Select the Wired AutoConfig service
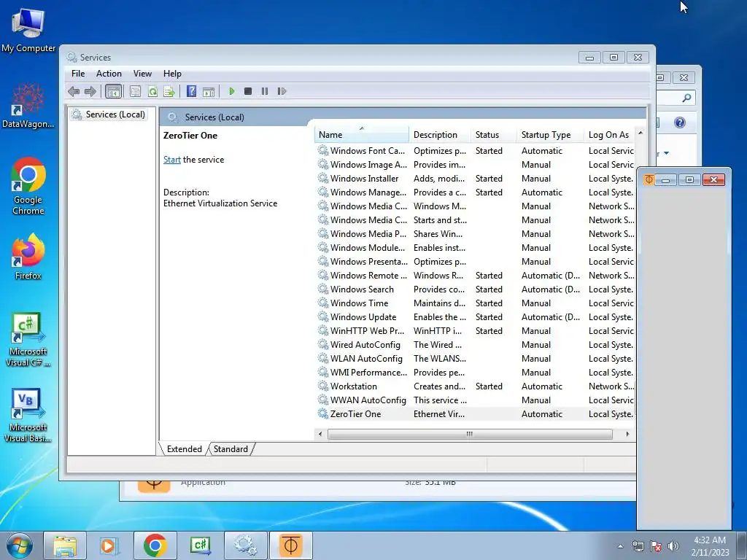The width and height of the screenshot is (747, 560). point(475,345)
